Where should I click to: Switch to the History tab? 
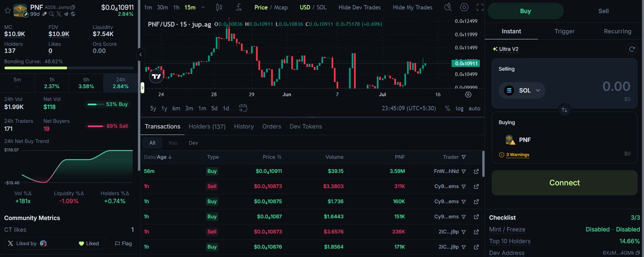coord(244,126)
